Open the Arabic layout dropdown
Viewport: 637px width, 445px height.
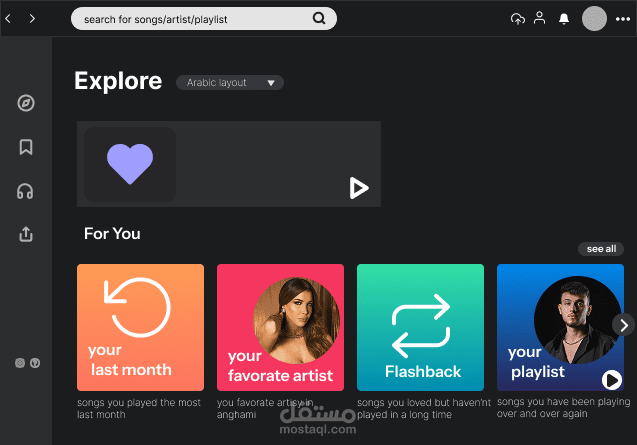click(230, 82)
